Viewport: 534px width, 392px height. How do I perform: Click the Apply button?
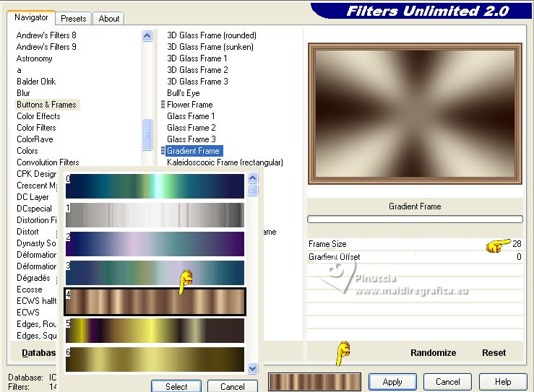[x=392, y=382]
